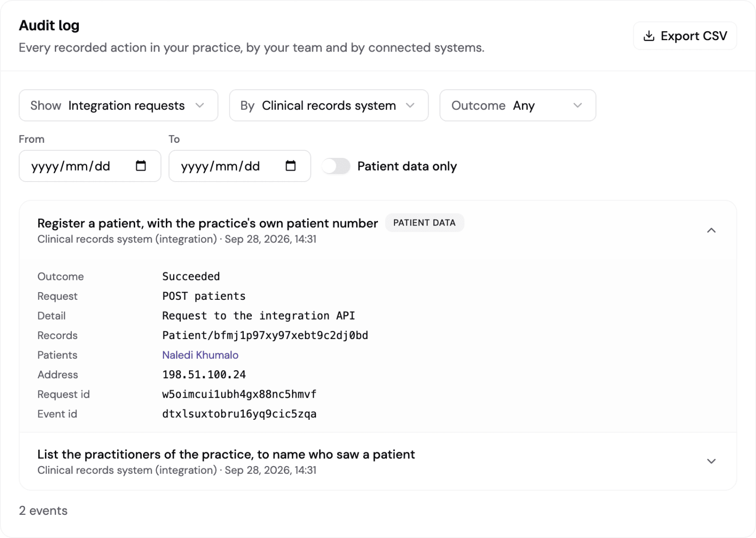756x538 pixels.
Task: Click the event id dtxlsuxtobru16yq9cic5zqa
Action: coord(239,414)
